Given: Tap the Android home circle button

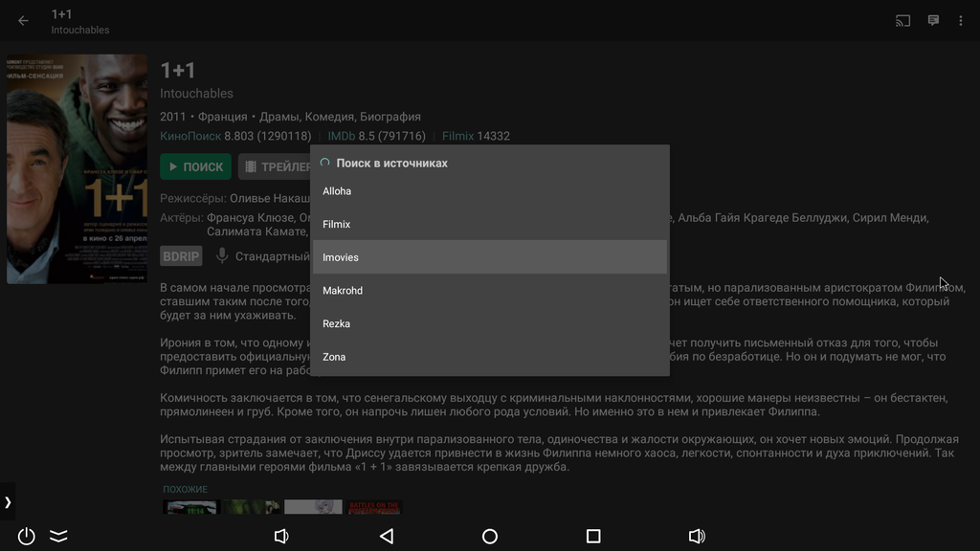Looking at the screenshot, I should (x=490, y=536).
